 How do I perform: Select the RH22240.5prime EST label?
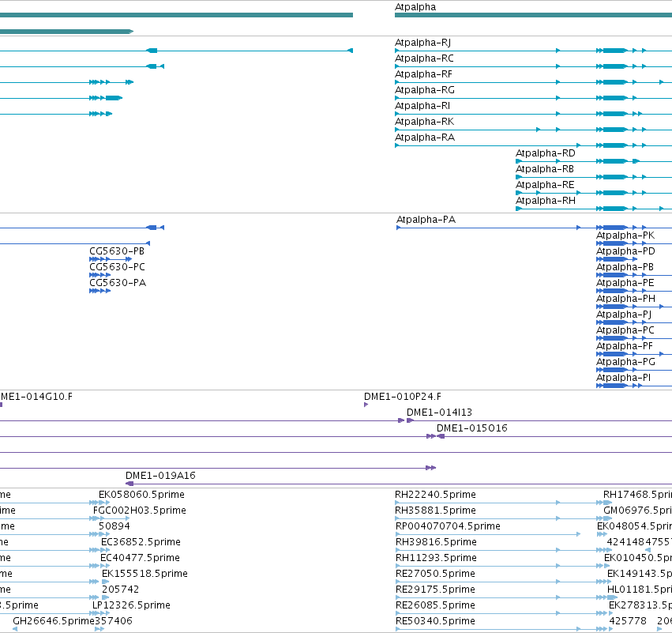click(435, 495)
